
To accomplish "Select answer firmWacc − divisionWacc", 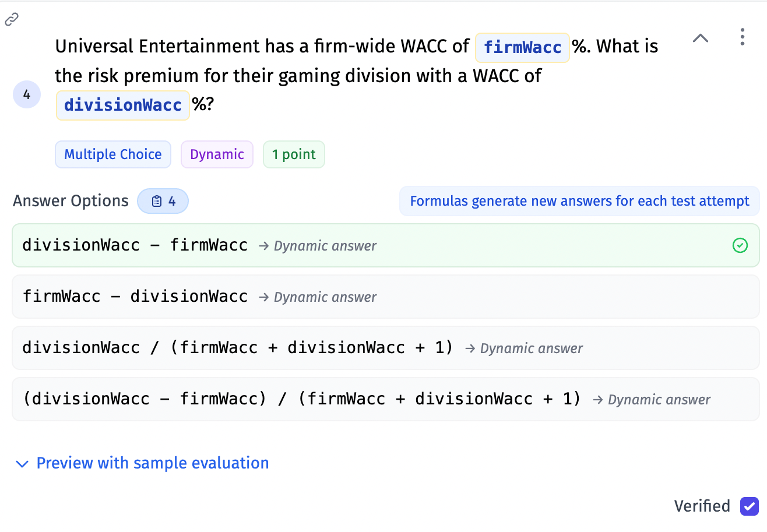I will (x=135, y=297).
